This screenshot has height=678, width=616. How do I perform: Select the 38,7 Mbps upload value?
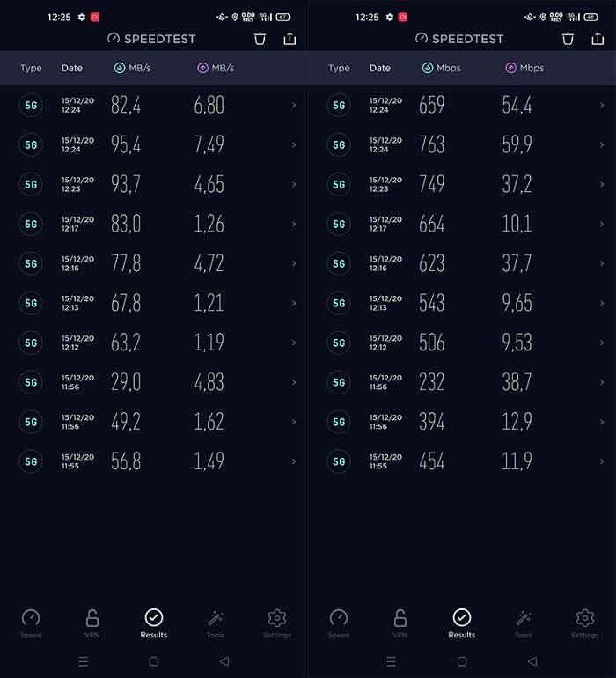[517, 382]
